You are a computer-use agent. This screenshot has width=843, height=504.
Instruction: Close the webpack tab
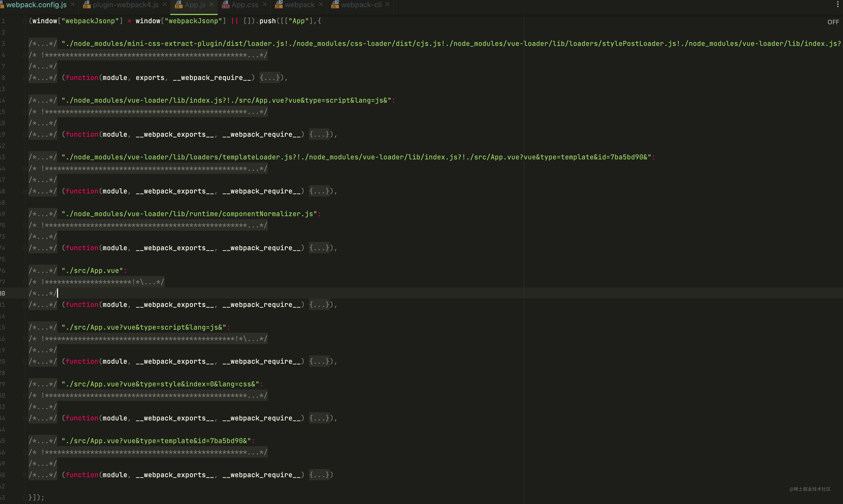321,4
